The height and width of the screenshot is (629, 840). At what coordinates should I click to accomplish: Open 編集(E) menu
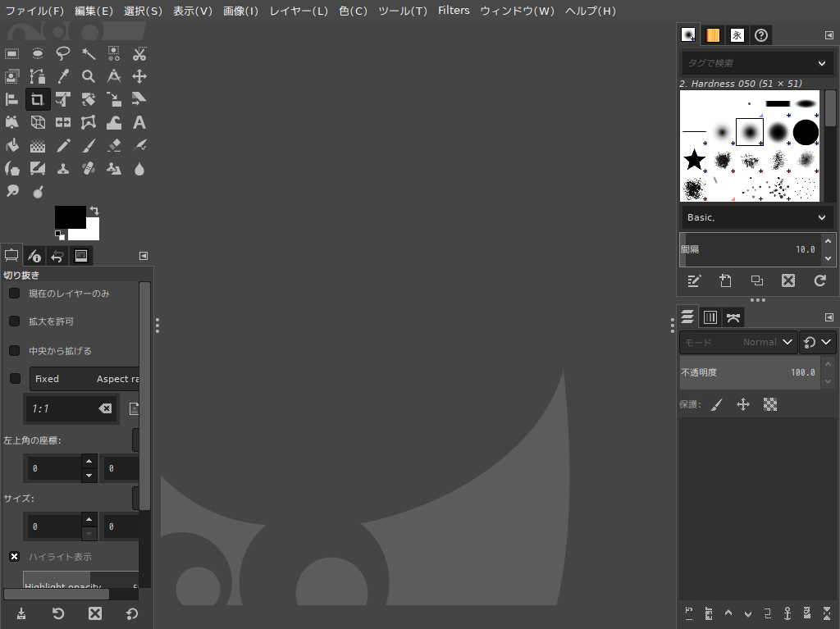tap(94, 11)
